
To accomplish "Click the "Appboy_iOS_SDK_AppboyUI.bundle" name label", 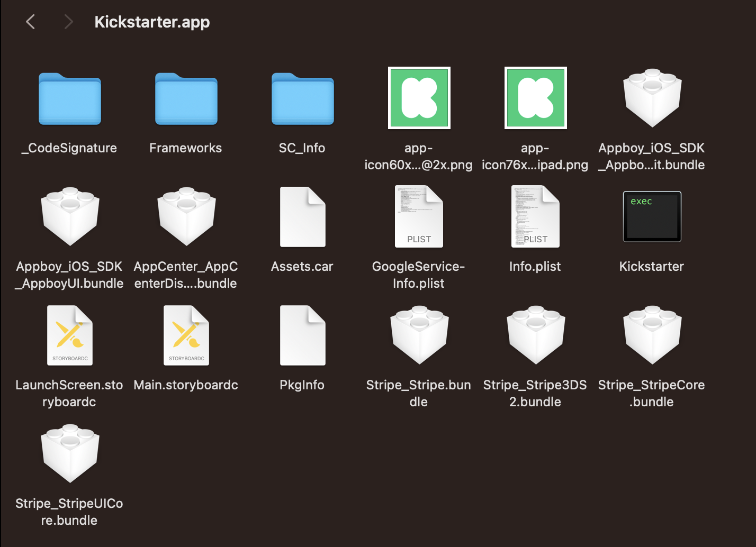I will tap(69, 275).
